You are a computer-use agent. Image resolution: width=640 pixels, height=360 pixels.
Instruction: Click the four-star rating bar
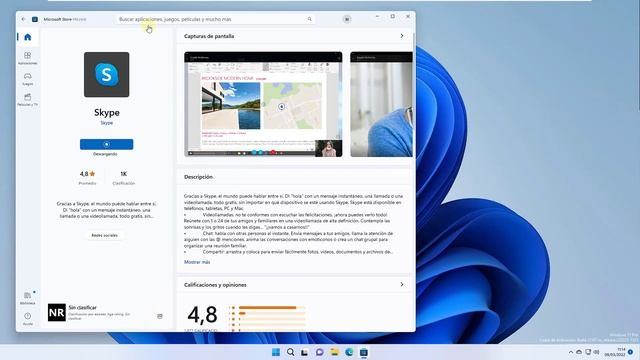tap(272, 313)
